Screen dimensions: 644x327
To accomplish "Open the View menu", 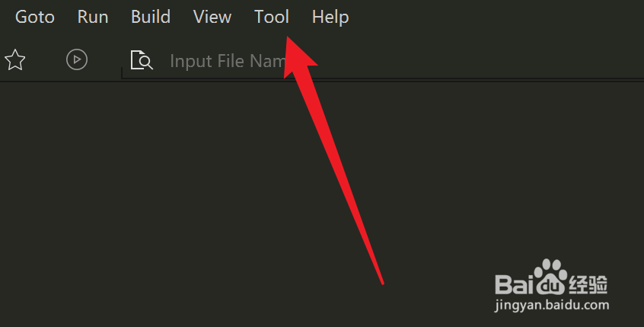I will tap(212, 17).
